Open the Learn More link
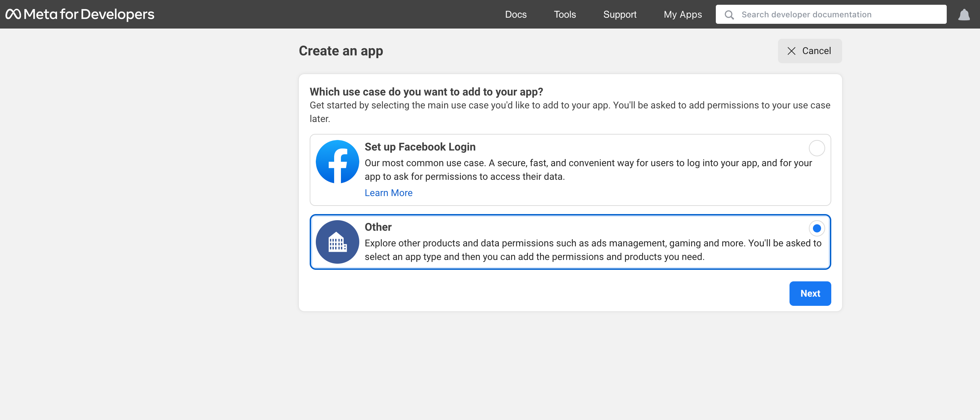The image size is (980, 420). click(x=388, y=193)
